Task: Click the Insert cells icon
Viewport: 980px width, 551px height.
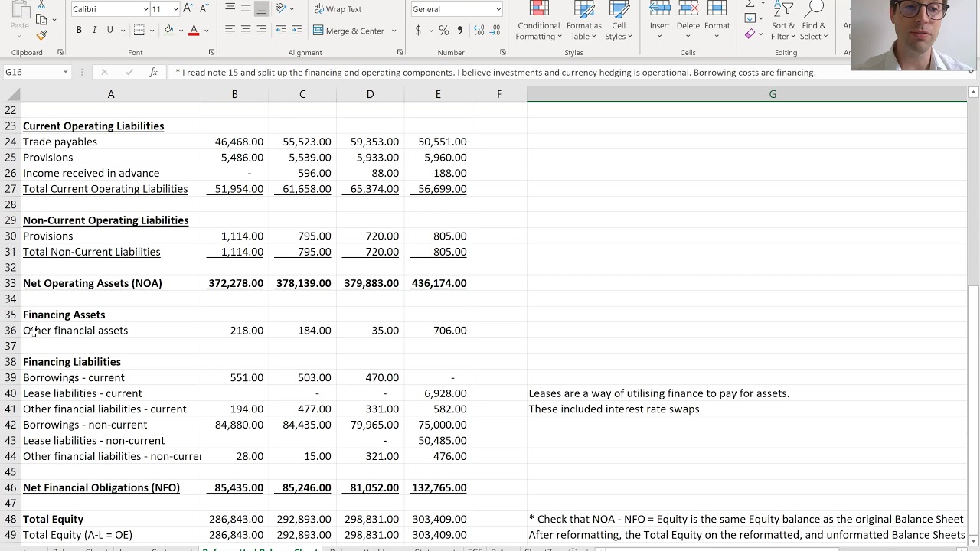Action: (x=659, y=9)
